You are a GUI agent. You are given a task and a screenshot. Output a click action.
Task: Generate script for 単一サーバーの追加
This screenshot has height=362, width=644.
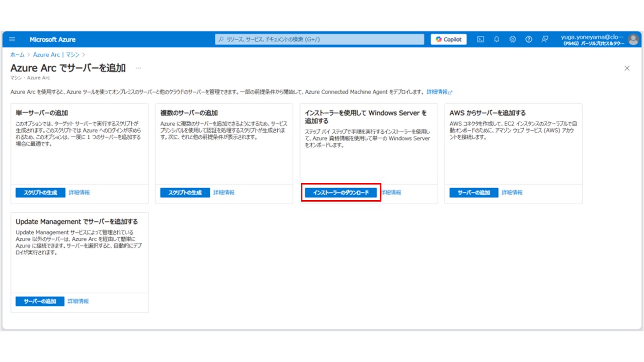tap(40, 193)
